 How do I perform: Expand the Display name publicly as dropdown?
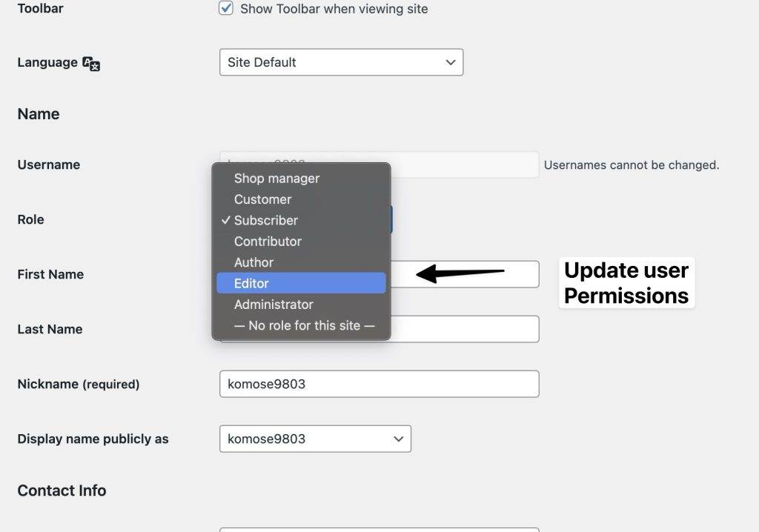coord(315,439)
